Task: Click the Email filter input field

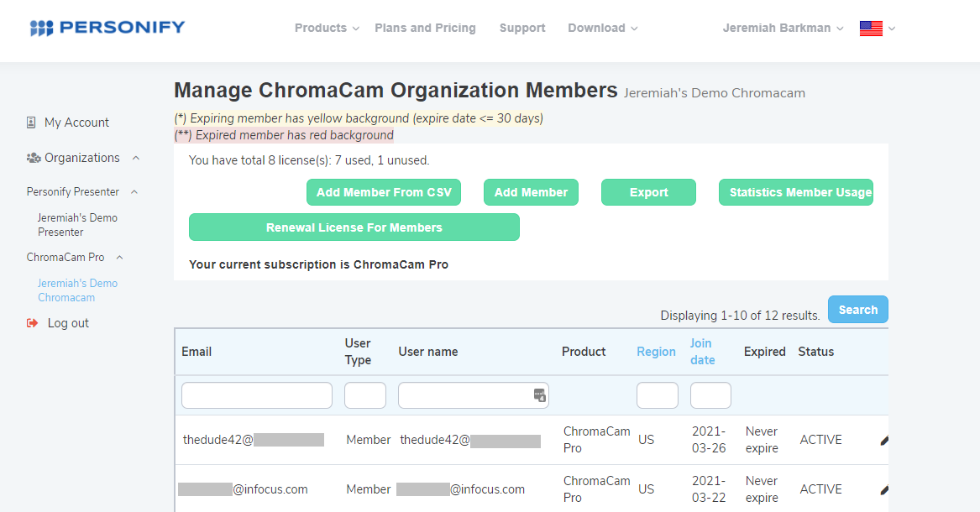Action: coord(257,395)
